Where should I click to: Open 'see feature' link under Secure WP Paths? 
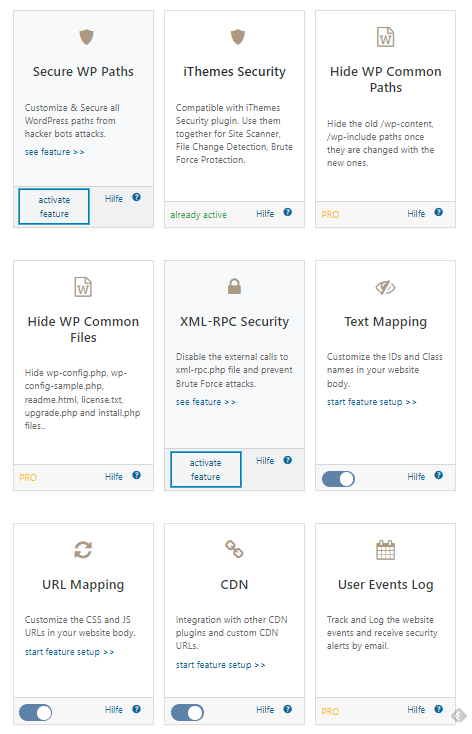pos(54,152)
